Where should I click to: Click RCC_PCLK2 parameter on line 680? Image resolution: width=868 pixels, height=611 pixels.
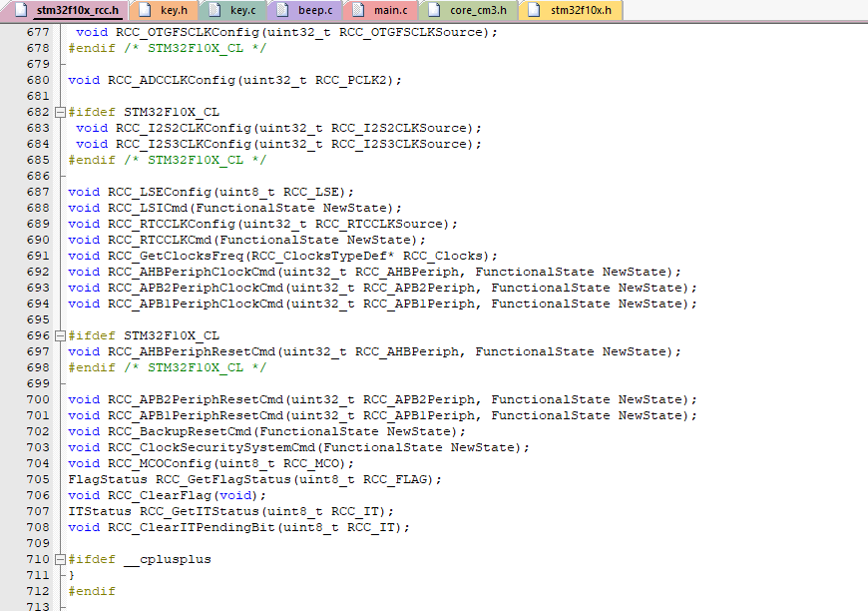point(350,80)
